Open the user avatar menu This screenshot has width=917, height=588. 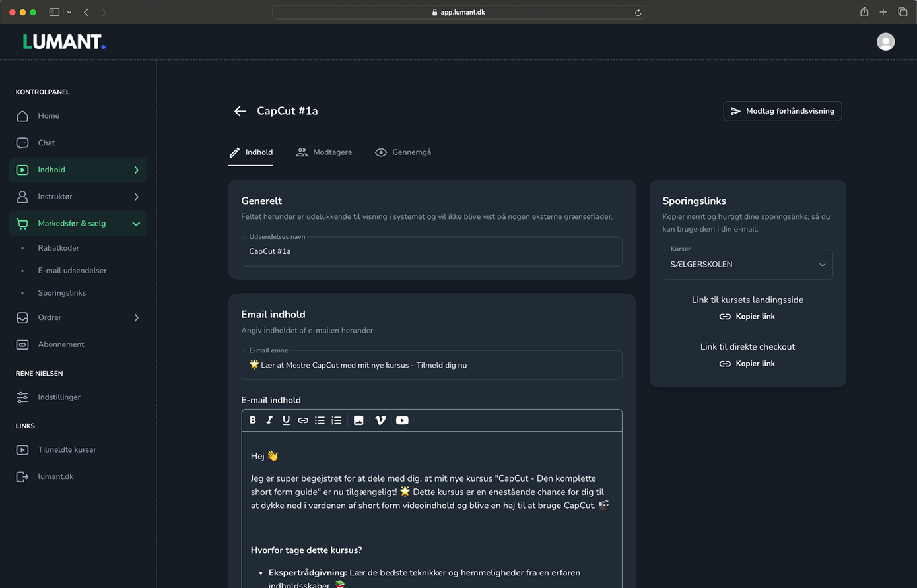coord(885,42)
